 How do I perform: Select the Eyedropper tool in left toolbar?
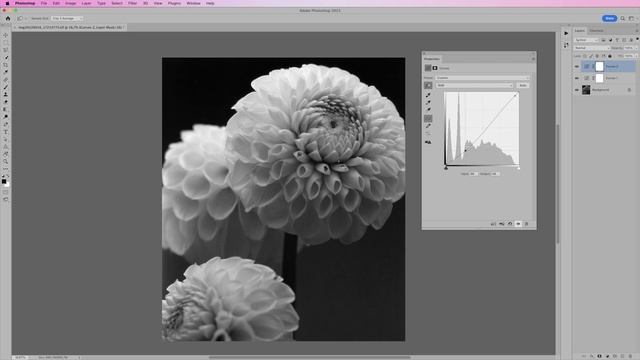click(6, 72)
